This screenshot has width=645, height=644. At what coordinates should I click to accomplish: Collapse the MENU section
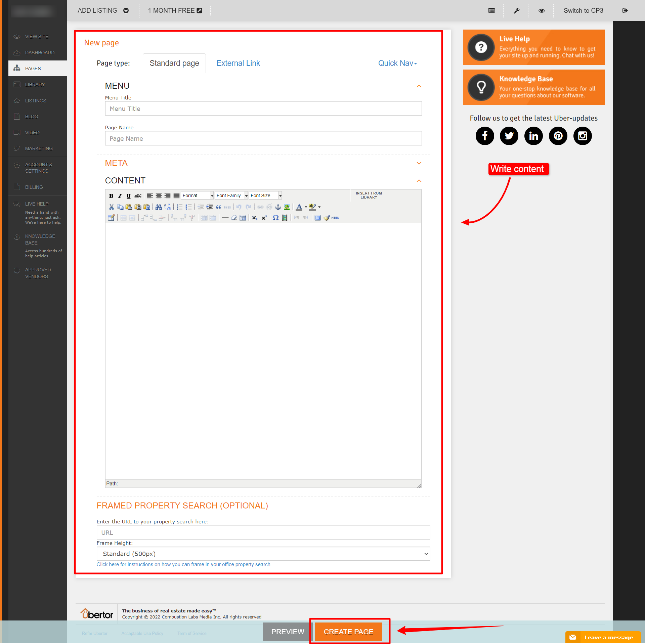click(x=419, y=86)
